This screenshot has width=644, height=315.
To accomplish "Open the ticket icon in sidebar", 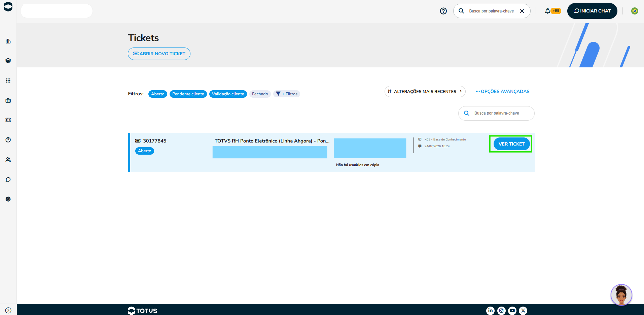I will pyautogui.click(x=8, y=120).
